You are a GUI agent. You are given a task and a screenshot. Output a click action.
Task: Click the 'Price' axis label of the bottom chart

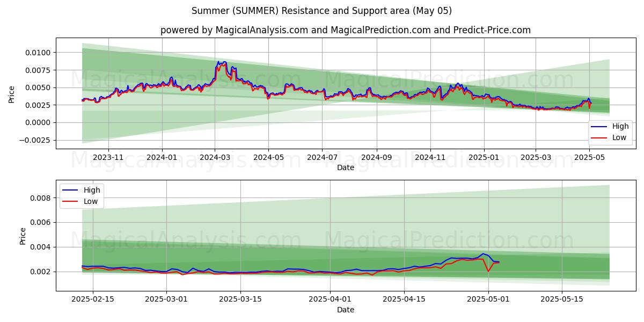click(x=23, y=236)
